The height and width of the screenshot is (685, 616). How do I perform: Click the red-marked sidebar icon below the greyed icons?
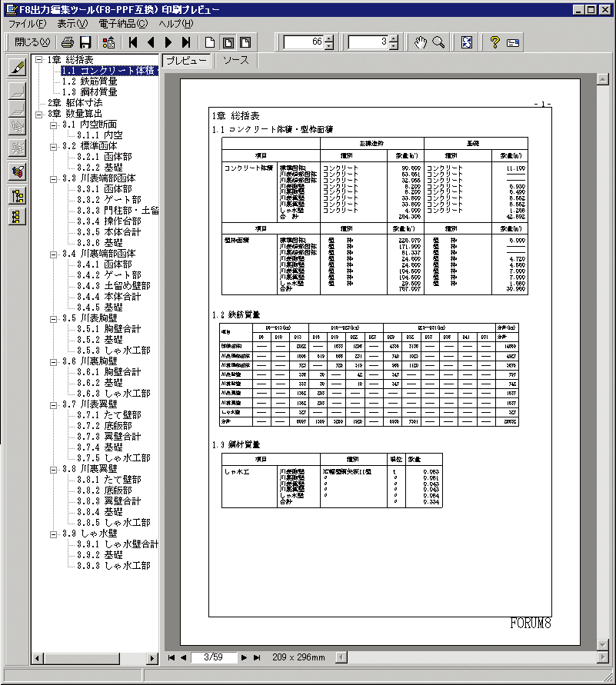[x=18, y=171]
